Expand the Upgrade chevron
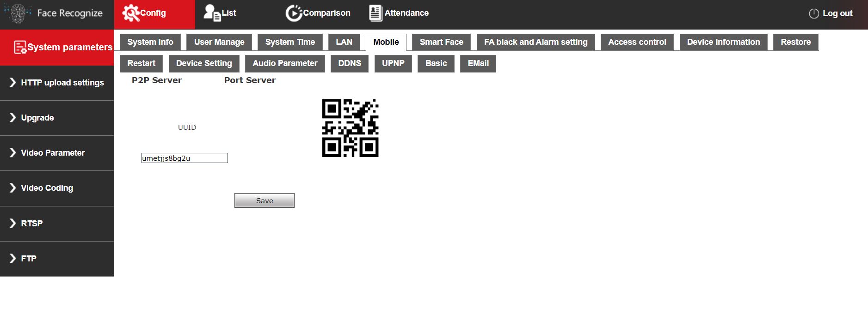Screen dimensions: 868x327 [x=13, y=117]
